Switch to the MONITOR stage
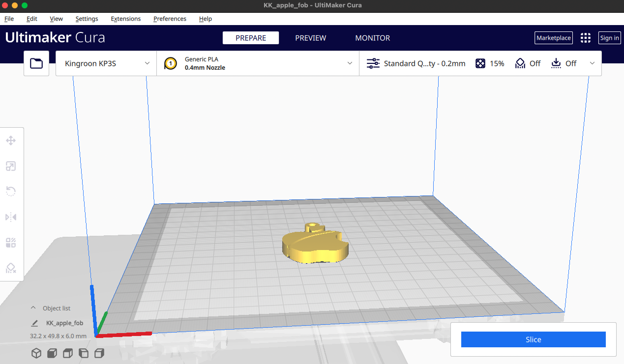 [x=373, y=38]
